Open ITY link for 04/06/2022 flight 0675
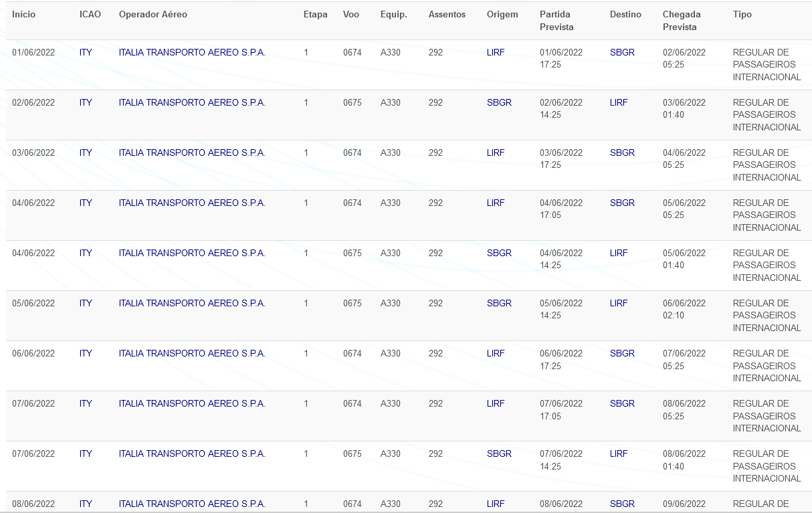 86,253
